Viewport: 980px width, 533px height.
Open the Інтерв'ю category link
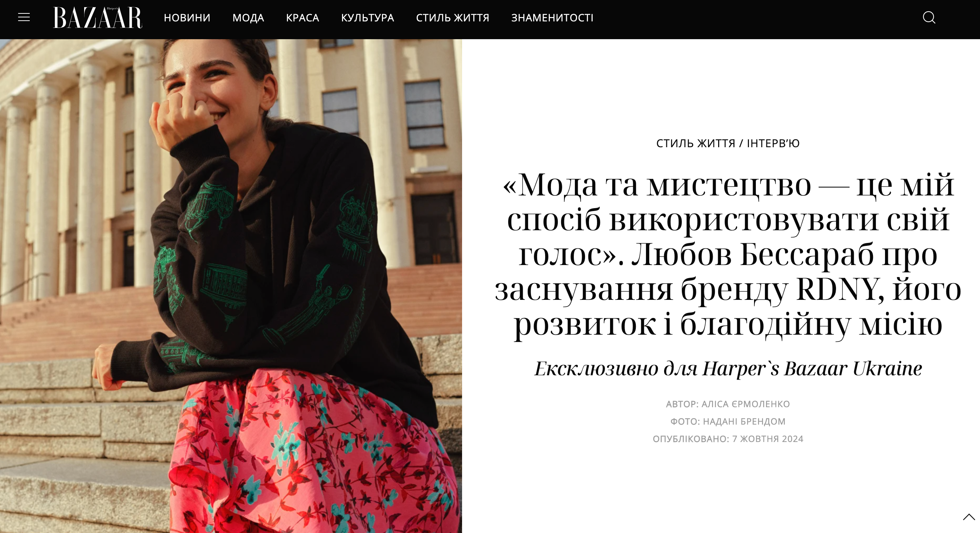coord(773,144)
